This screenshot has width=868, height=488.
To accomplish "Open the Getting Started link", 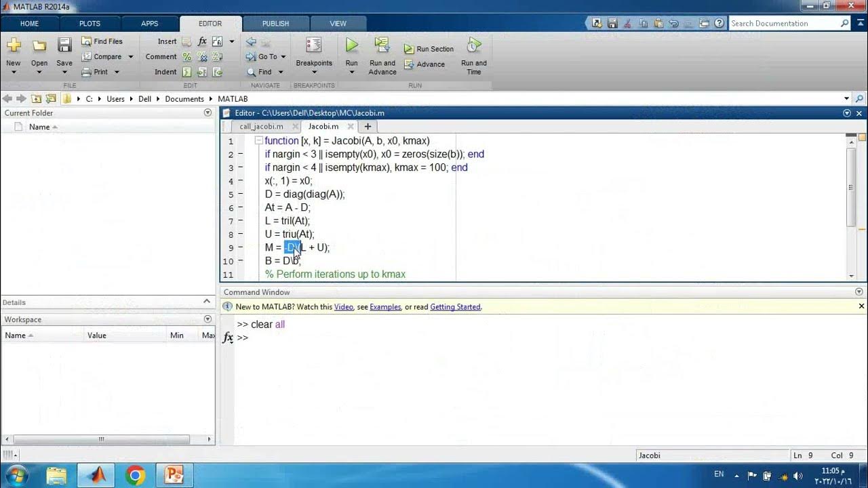I will 455,307.
